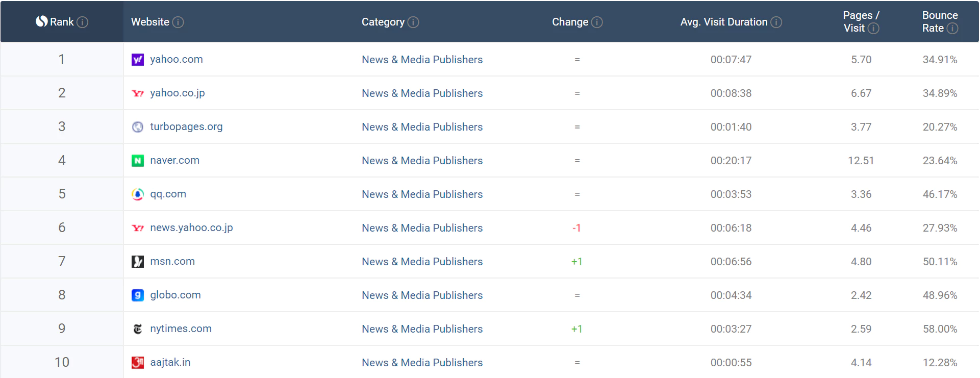980x378 pixels.
Task: Click the news.yahoo.co.jp favicon
Action: 138,228
